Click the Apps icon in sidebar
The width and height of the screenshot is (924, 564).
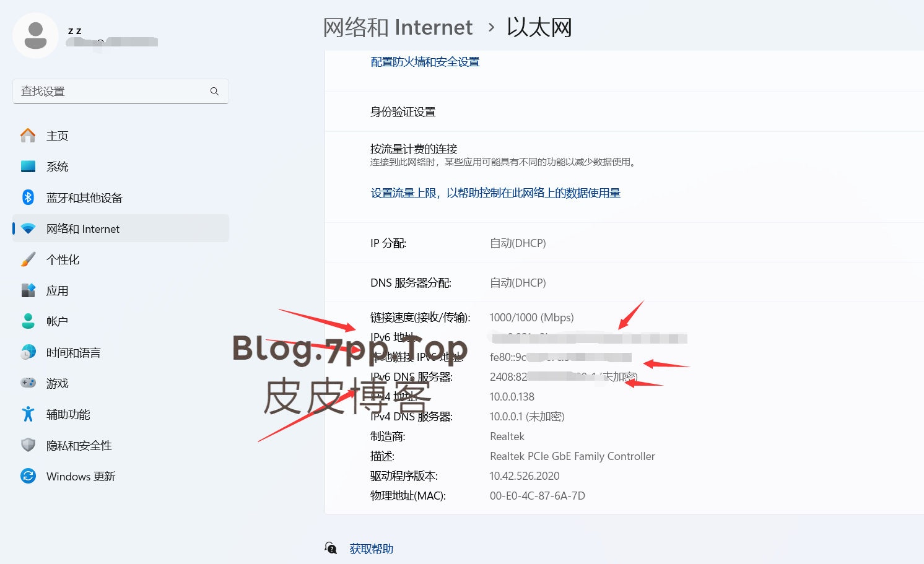[28, 290]
